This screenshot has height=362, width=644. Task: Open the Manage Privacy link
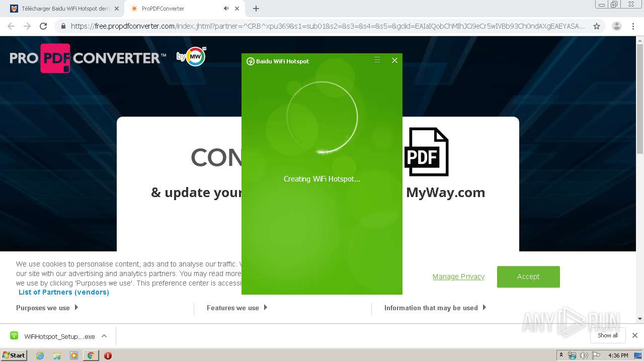458,277
